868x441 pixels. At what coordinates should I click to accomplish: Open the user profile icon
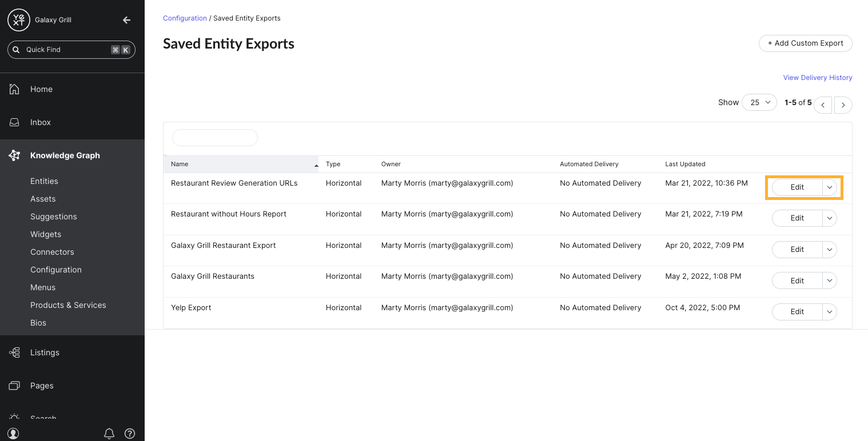[14, 434]
